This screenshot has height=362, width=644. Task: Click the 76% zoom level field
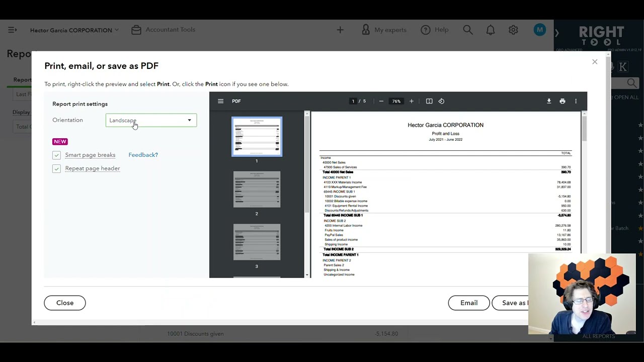coord(396,101)
